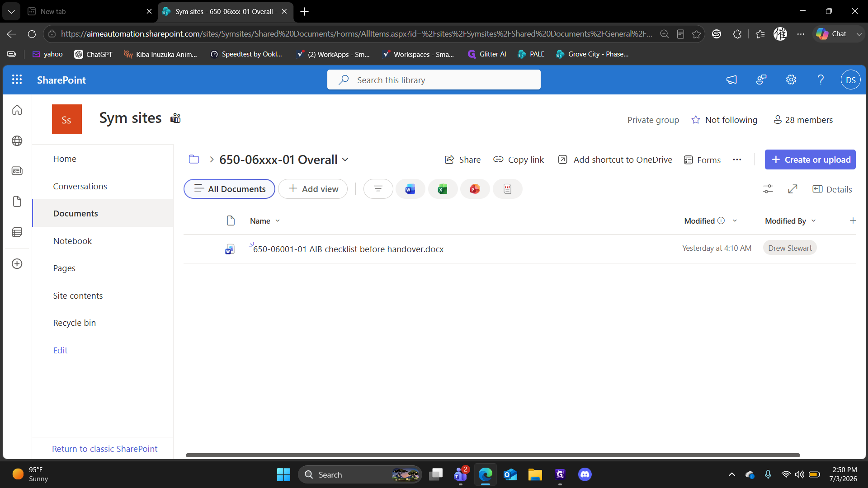Open Microsoft Teams from the taskbar
Screen dimensions: 868x488
(x=460, y=474)
